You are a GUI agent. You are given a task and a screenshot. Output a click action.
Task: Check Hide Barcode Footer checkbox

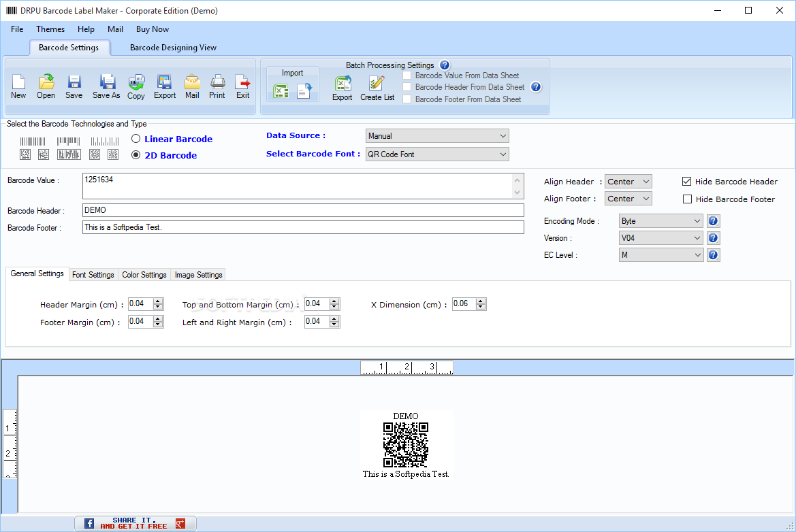(x=687, y=199)
